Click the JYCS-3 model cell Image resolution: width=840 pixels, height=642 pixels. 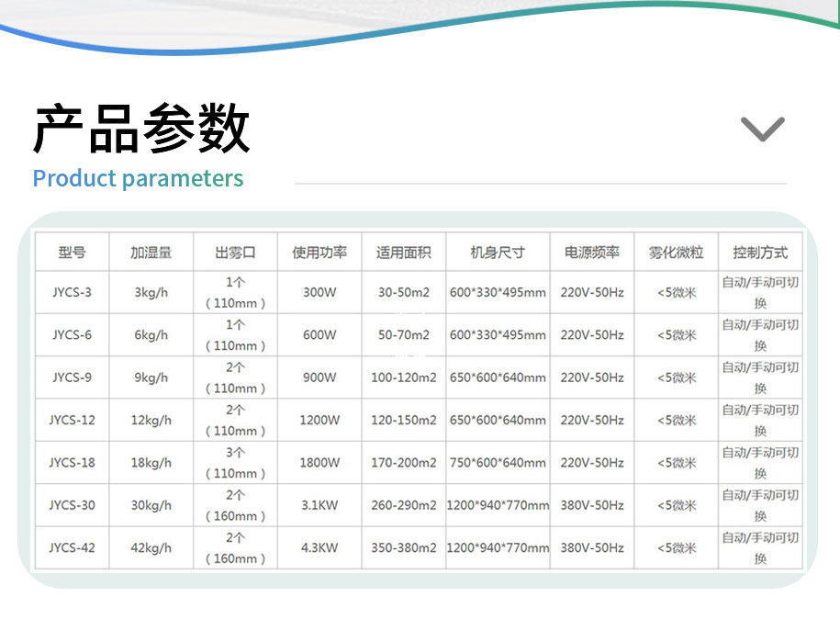[72, 292]
